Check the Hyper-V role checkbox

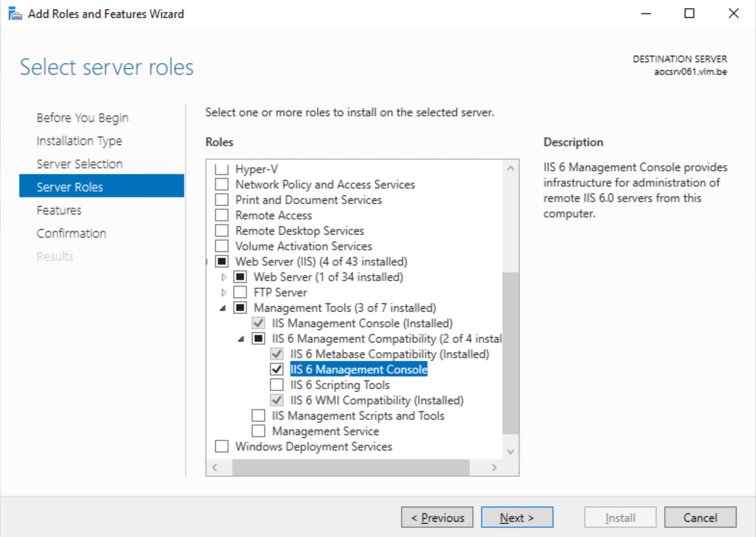click(221, 168)
